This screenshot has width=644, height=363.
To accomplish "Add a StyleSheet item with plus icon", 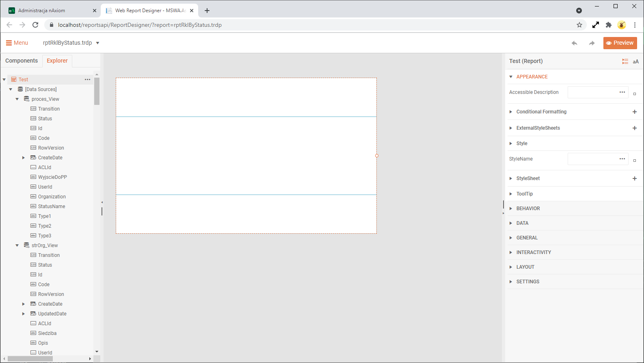I will [634, 178].
